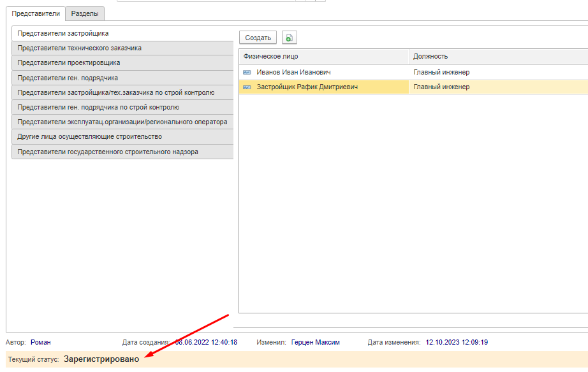The image size is (588, 372).
Task: Select the Застройщик Рафик Дмитриевич row
Action: coord(414,87)
